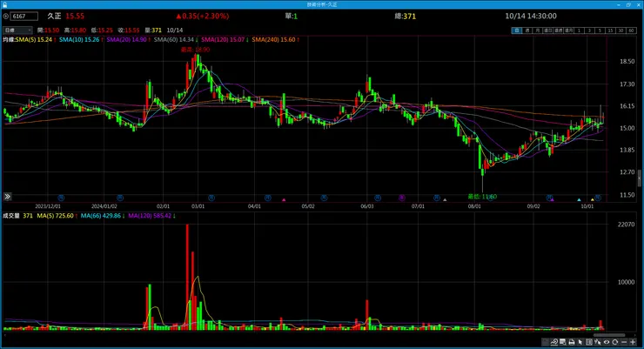The image size is (644, 349).
Task: Click the SMA(120) 15.07 indicator label
Action: [x=223, y=39]
